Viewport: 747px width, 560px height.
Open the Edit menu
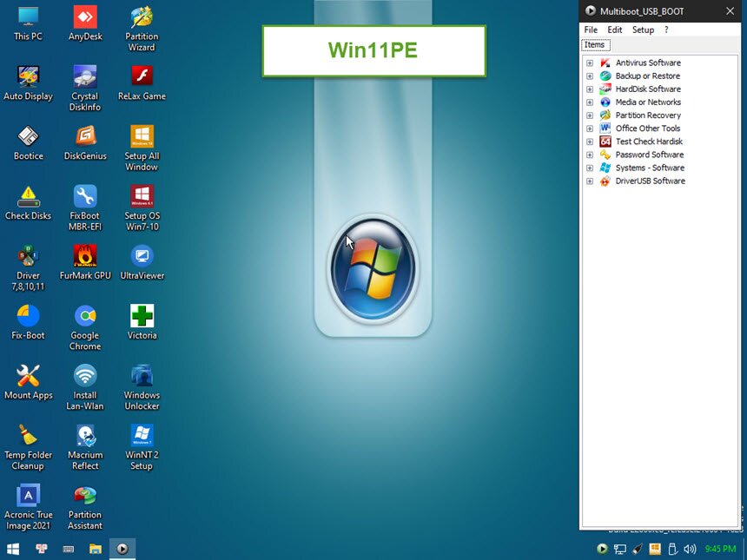coord(615,30)
